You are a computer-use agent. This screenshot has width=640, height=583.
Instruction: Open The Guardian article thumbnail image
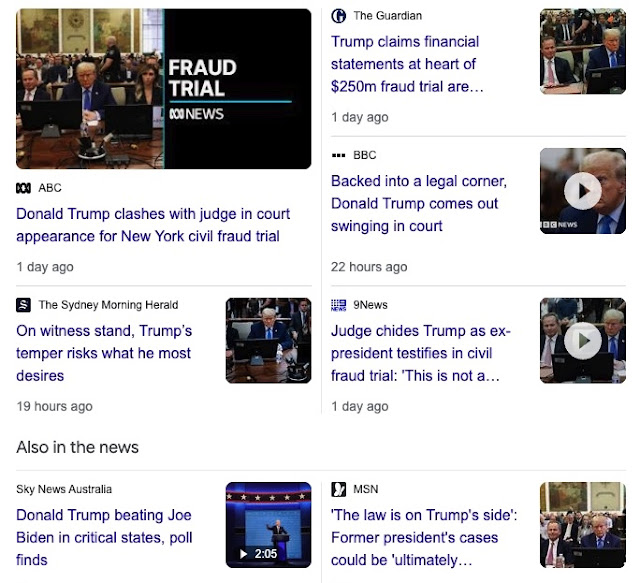pyautogui.click(x=582, y=51)
